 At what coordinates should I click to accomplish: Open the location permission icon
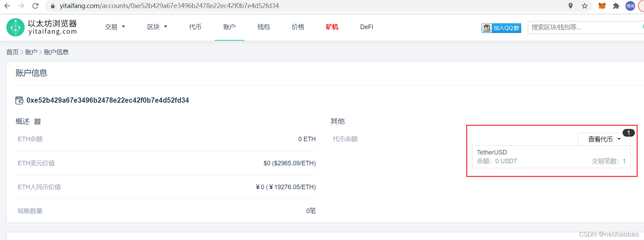click(x=571, y=6)
